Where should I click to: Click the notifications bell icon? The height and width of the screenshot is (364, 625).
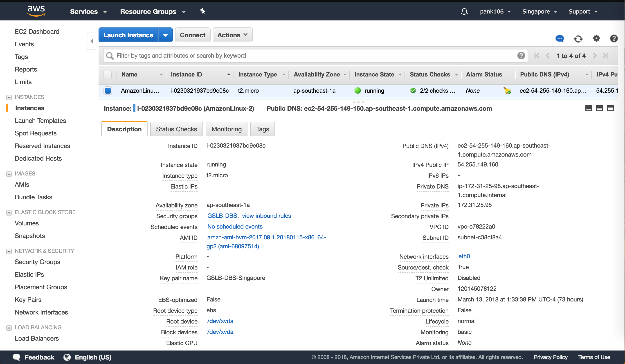[464, 11]
